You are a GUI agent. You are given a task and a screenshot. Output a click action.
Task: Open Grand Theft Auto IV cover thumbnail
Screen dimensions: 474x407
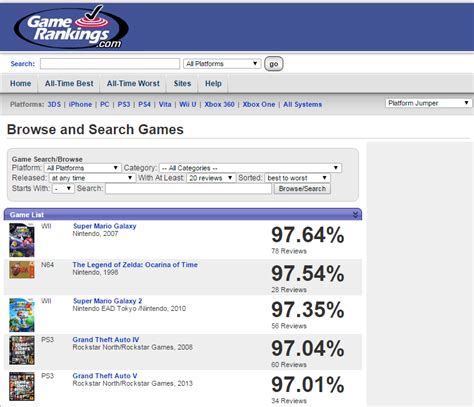click(22, 351)
